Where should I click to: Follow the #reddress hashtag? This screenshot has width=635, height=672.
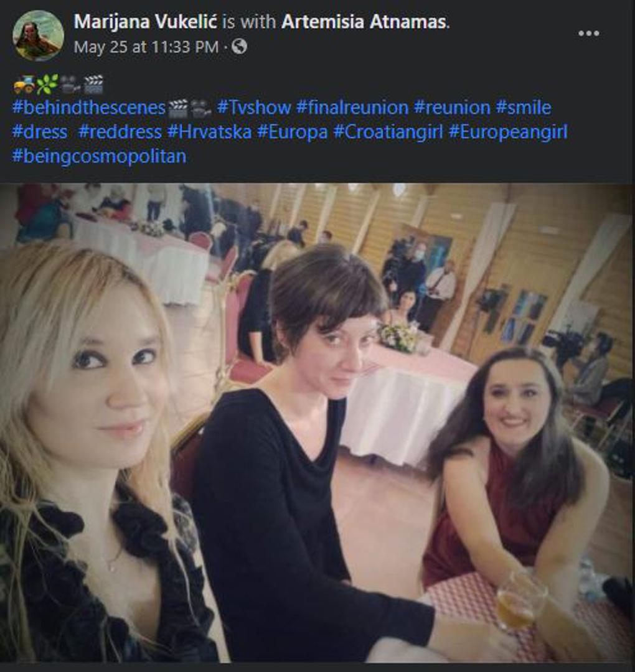coord(120,132)
